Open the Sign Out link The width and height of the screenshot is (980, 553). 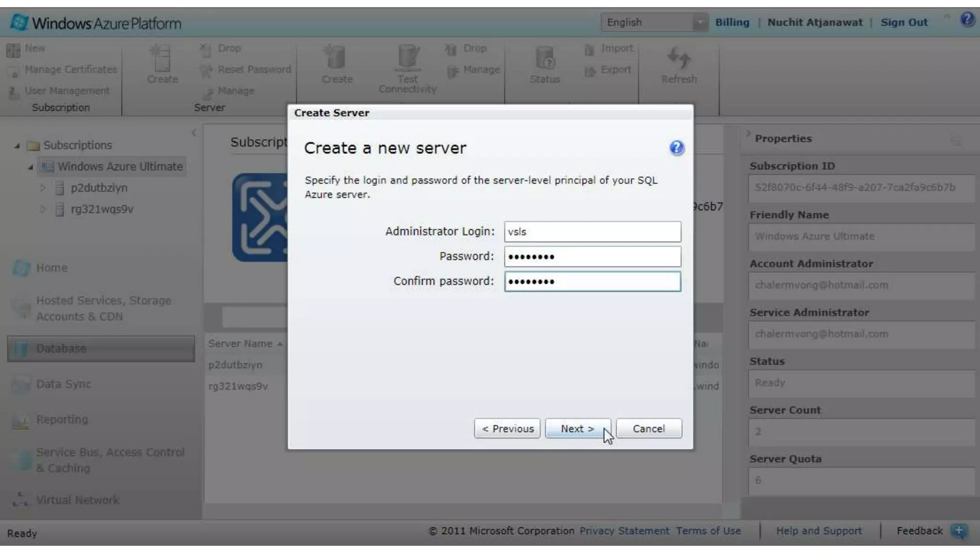(903, 23)
